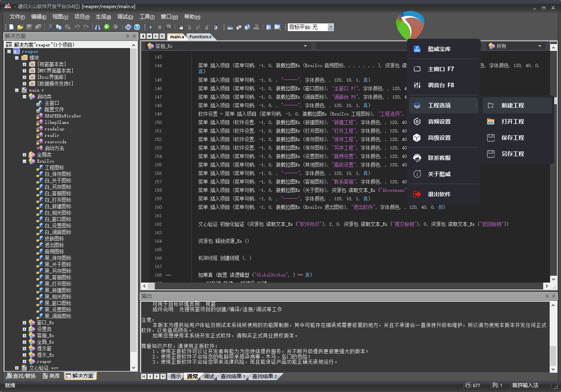Collapse the 启动类 tree node
The image size is (561, 392).
(24, 96)
